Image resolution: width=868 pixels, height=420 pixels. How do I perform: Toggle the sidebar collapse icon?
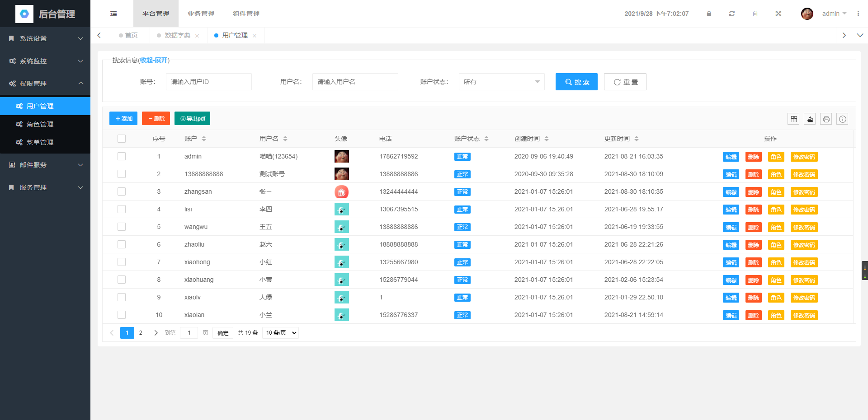[x=113, y=14]
